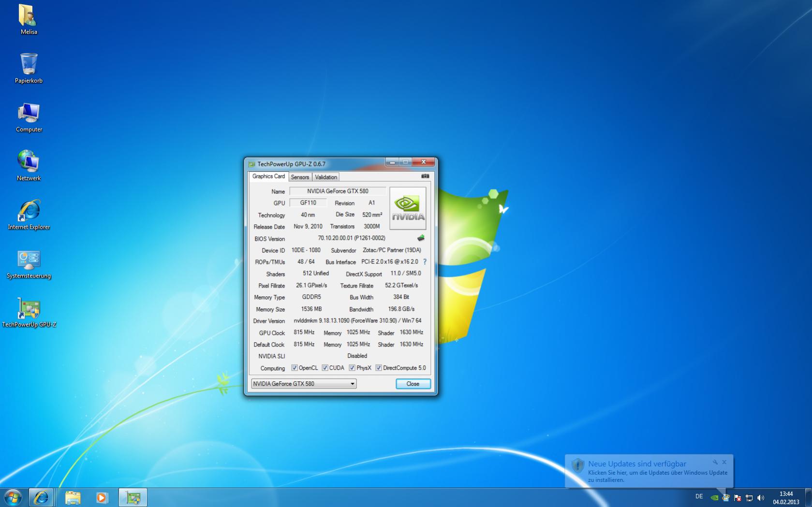Viewport: 812px width, 507px height.
Task: Click the Technology value 40 nm
Action: (308, 215)
